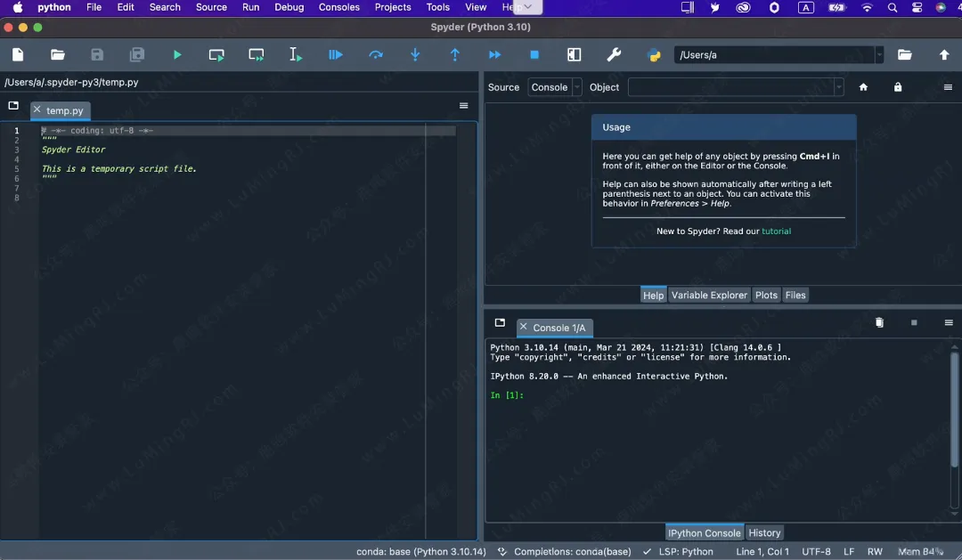Click the Save file floppy disk icon
Image resolution: width=962 pixels, height=560 pixels.
97,55
